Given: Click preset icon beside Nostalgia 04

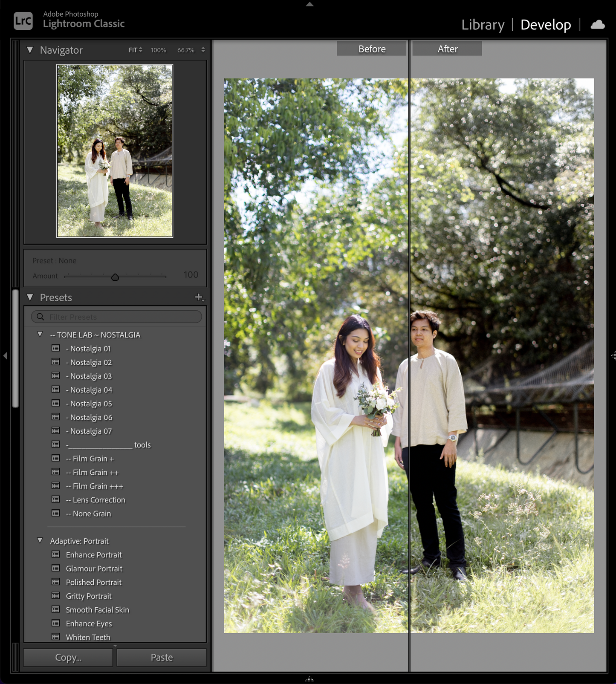Looking at the screenshot, I should click(56, 389).
